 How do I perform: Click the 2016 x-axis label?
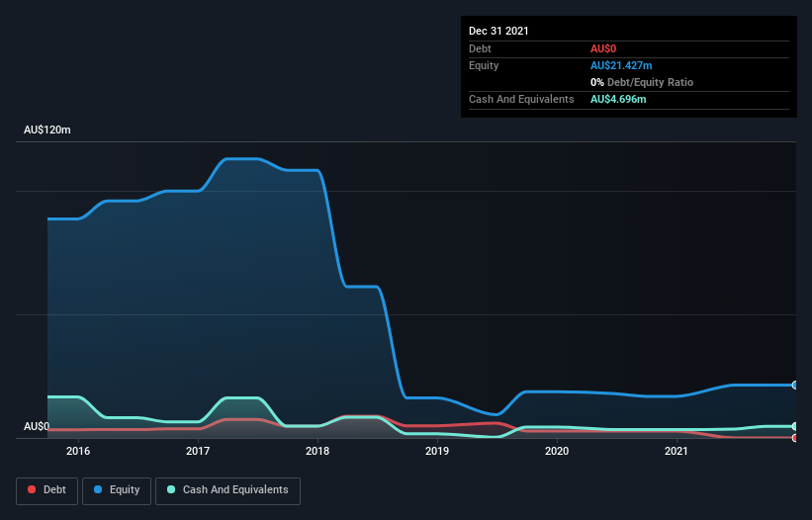(78, 451)
